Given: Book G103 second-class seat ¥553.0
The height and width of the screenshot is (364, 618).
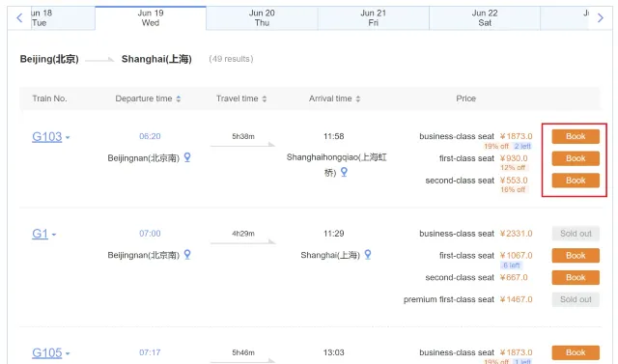Looking at the screenshot, I should 576,181.
